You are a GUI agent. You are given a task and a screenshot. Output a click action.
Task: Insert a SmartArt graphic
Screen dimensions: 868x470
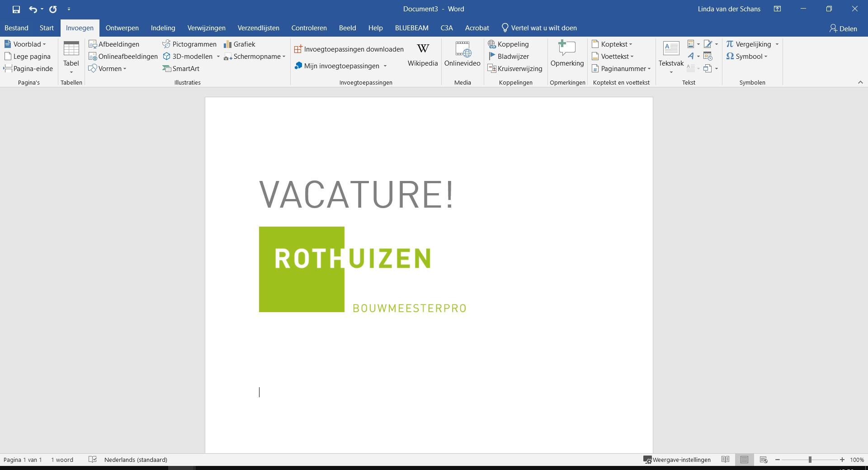[x=181, y=69]
